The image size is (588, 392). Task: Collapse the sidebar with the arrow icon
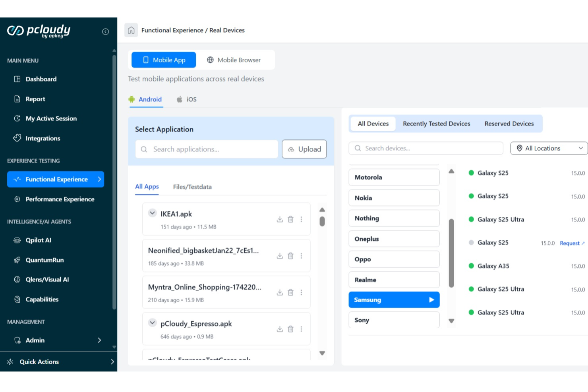point(105,32)
